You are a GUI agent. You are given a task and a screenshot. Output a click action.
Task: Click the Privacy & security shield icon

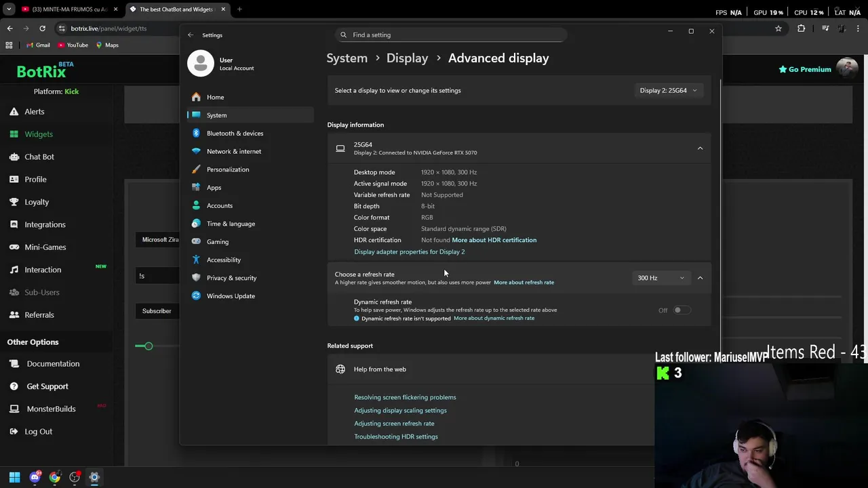196,278
